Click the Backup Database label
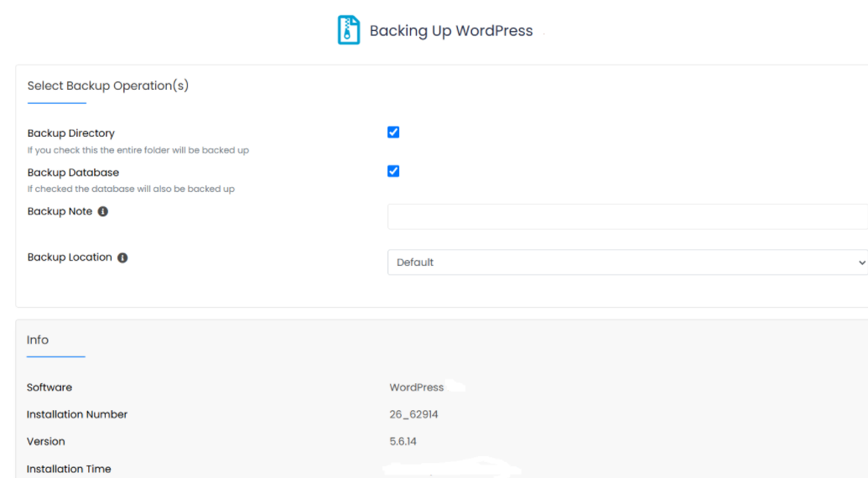Viewport: 868px width, 478px height. tap(73, 173)
